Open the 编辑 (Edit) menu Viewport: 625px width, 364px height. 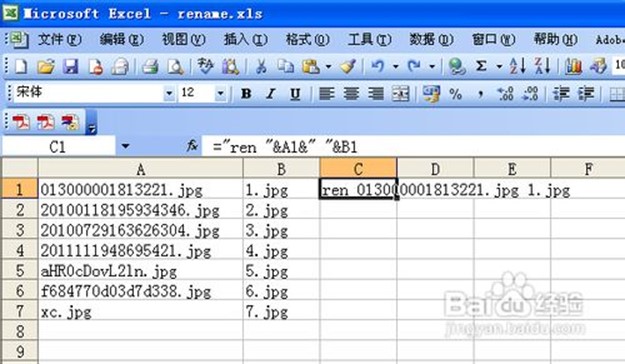point(122,39)
